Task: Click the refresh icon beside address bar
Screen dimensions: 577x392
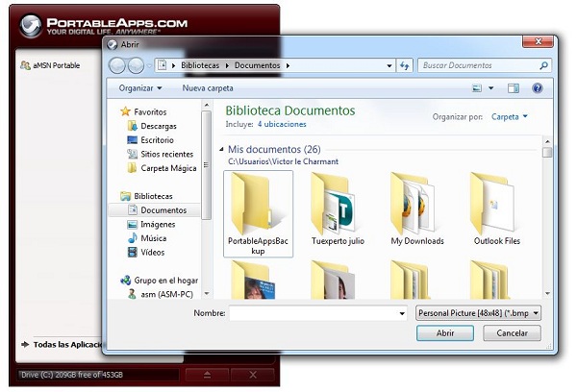Action: point(405,66)
